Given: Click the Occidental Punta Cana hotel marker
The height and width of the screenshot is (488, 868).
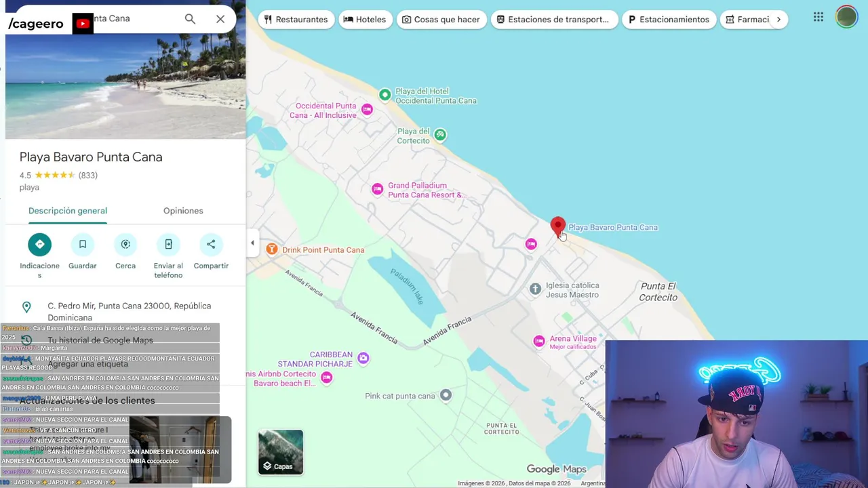Looking at the screenshot, I should (x=367, y=110).
